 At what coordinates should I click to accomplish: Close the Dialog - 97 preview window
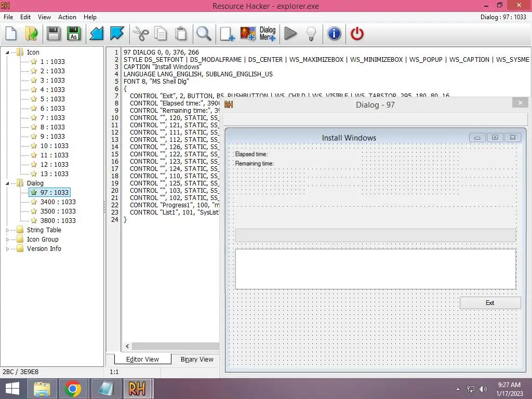(x=520, y=103)
